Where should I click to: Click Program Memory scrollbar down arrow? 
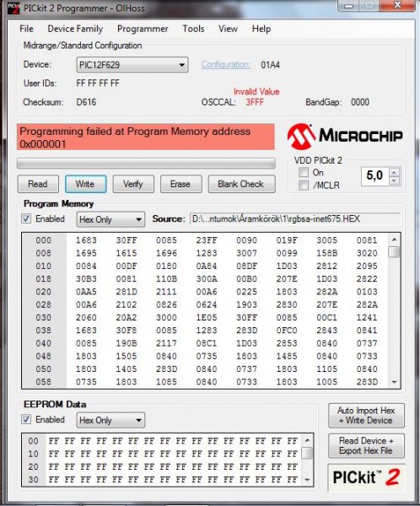[x=394, y=382]
